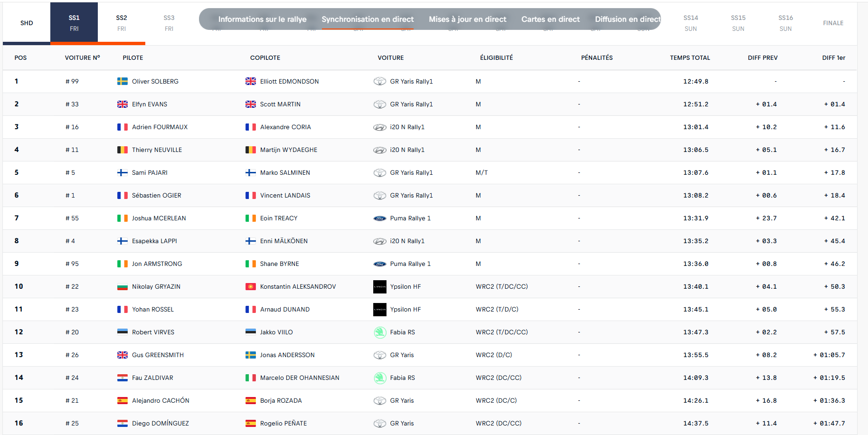This screenshot has height=435, width=868.
Task: Select co-driver Rogelio PEÑATE
Action: point(283,423)
